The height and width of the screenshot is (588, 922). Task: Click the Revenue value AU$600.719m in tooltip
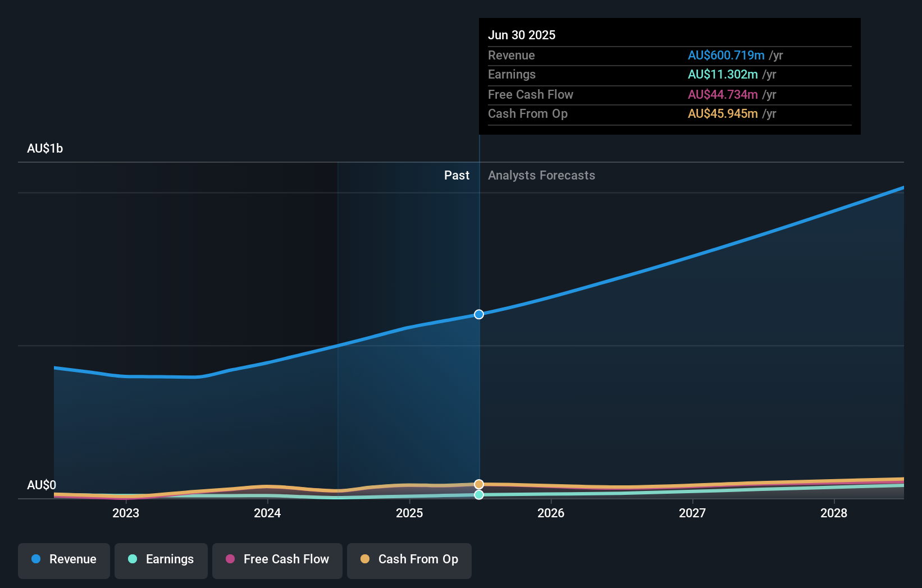[x=726, y=55]
